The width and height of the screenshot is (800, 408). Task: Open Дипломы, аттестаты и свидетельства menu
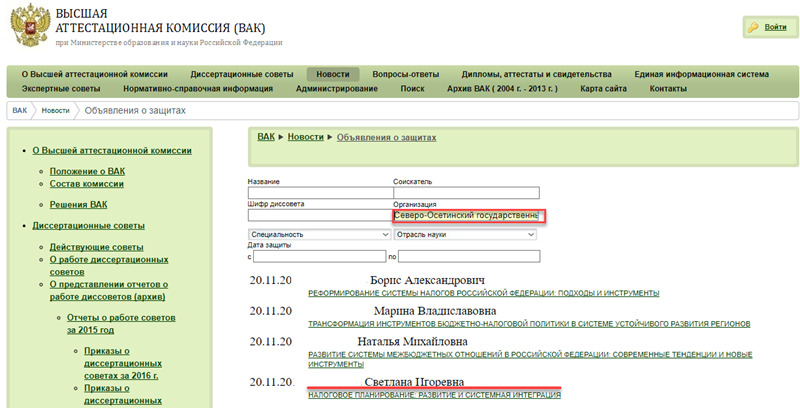point(536,74)
